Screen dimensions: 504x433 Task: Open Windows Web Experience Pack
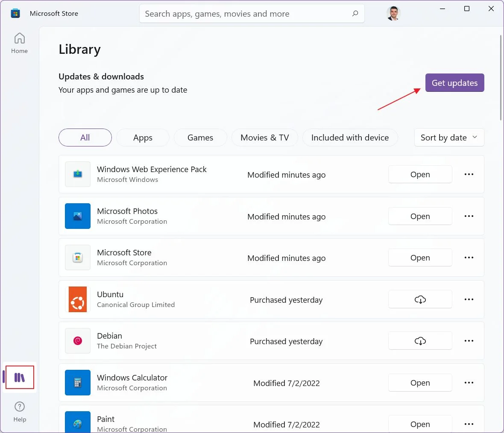(420, 174)
